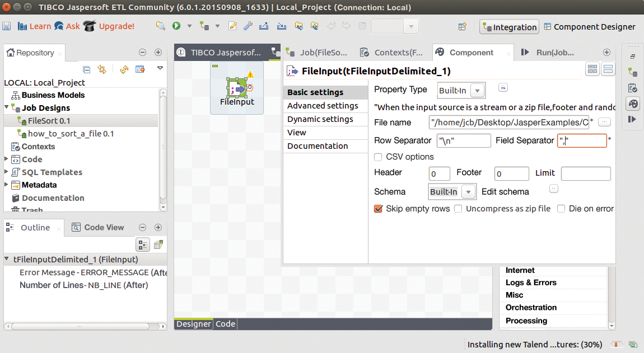Image resolution: width=644 pixels, height=353 pixels.
Task: Open the Run(Job... tab
Action: pyautogui.click(x=548, y=53)
